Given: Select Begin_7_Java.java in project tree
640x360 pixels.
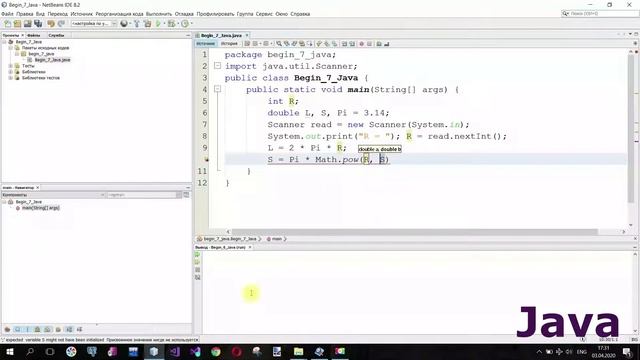Looking at the screenshot, I should click(52, 60).
